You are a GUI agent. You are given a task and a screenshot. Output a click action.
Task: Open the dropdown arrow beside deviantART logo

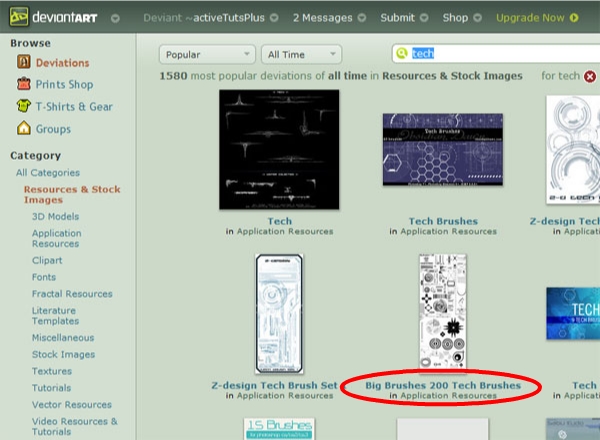(x=115, y=18)
